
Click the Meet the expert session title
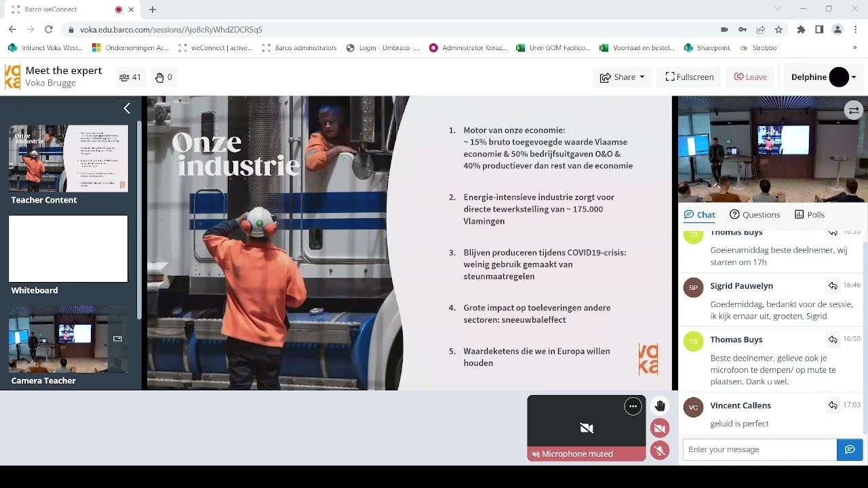(64, 70)
